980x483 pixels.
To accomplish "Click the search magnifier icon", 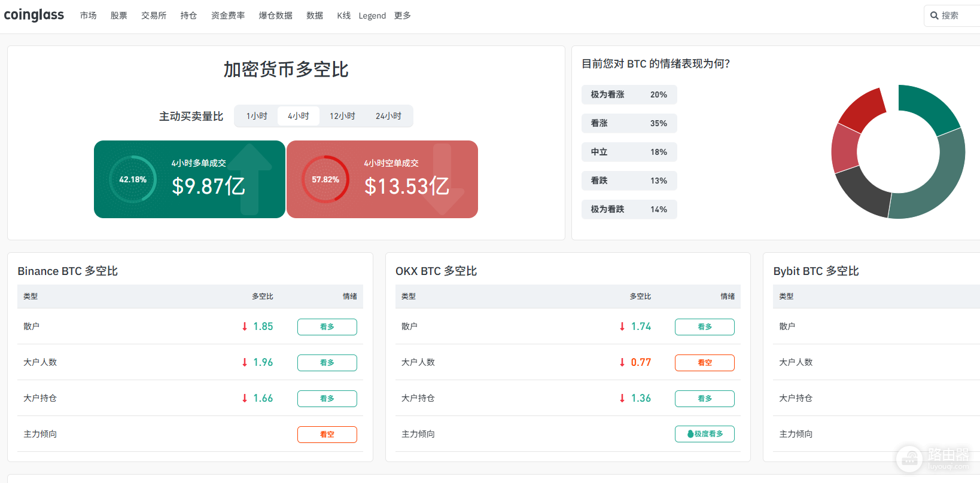I will (x=934, y=16).
